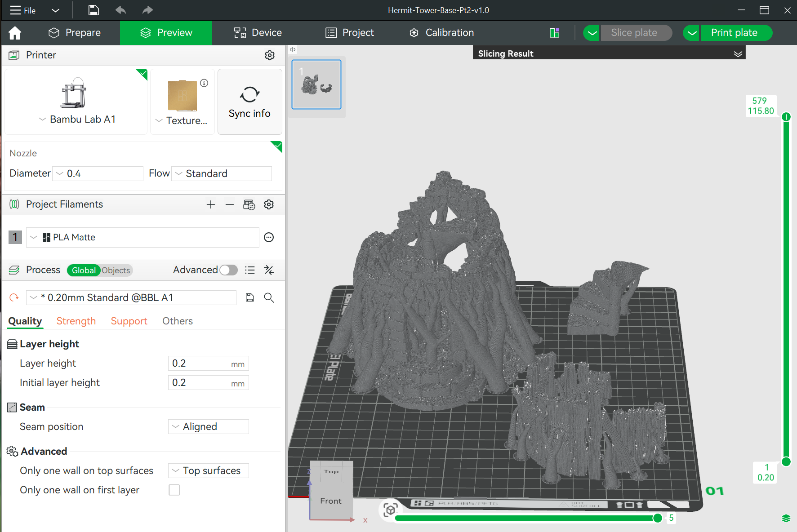Switch process scope to Objects

click(116, 270)
